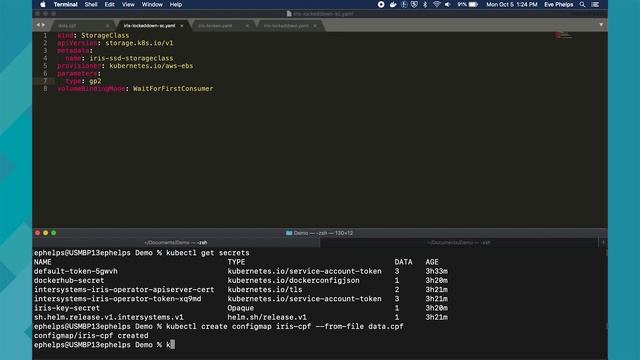
Task: Click line number 1 in editor gutter
Action: pos(45,36)
